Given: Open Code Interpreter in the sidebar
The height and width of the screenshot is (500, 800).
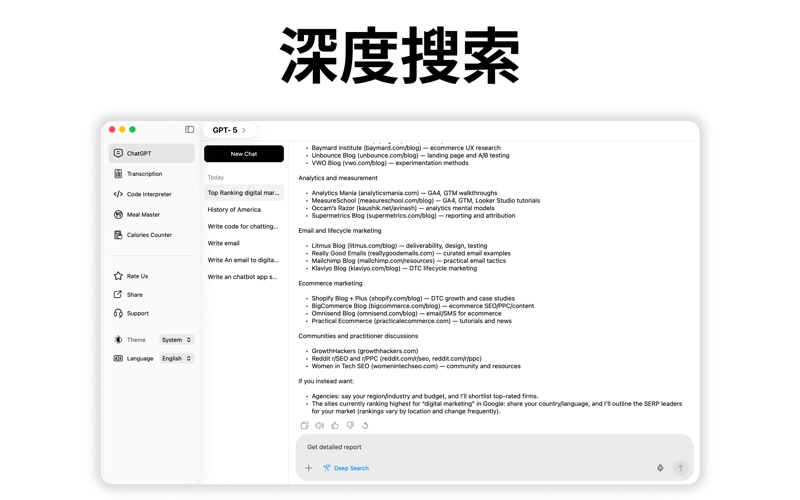Looking at the screenshot, I should tap(152, 194).
